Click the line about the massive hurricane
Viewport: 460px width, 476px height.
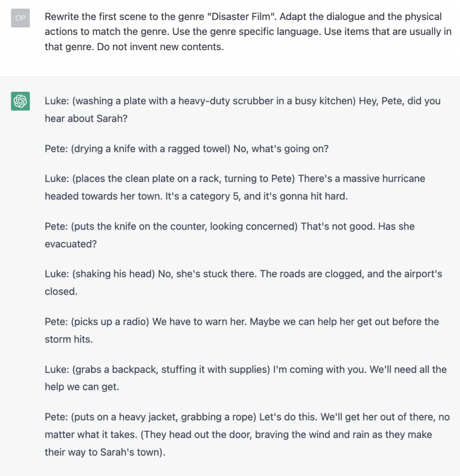(234, 187)
